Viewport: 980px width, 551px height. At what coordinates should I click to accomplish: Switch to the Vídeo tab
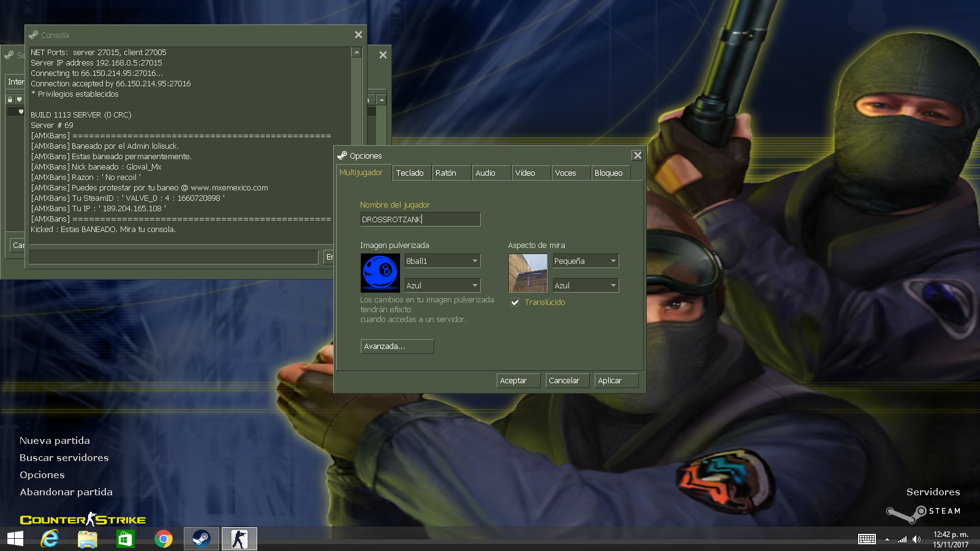531,173
